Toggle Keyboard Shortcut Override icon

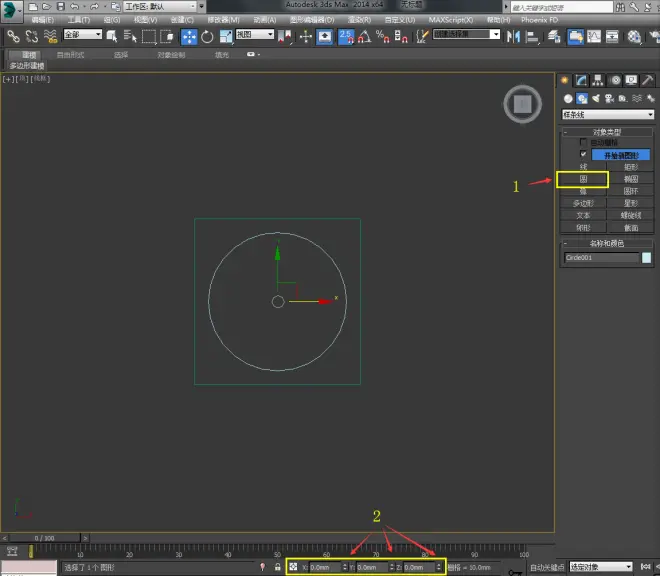[325, 37]
